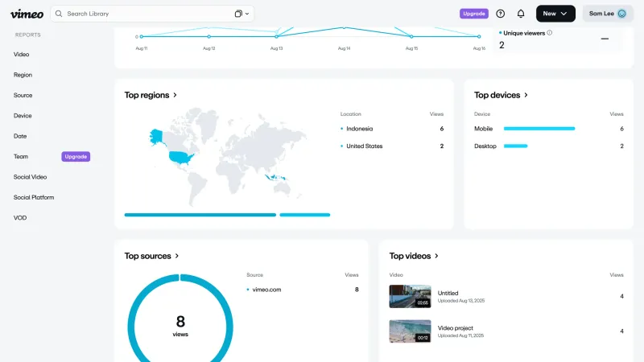644x362 pixels.
Task: Click the Desktop device bar
Action: (x=515, y=146)
